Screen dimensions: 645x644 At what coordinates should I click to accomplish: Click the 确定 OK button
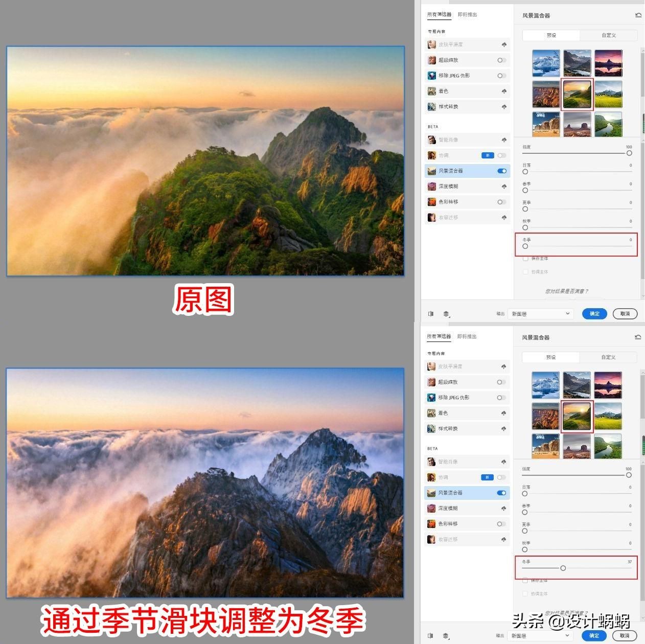click(594, 313)
